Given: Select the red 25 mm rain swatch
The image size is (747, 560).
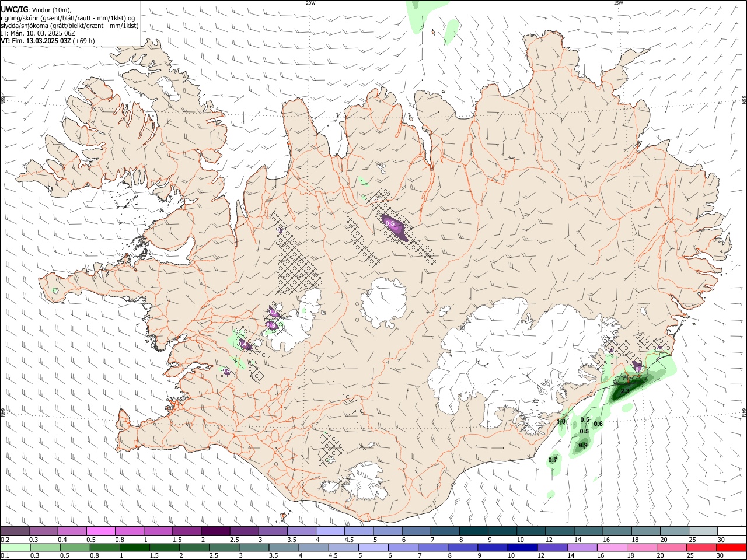Looking at the screenshot, I should tap(701, 548).
